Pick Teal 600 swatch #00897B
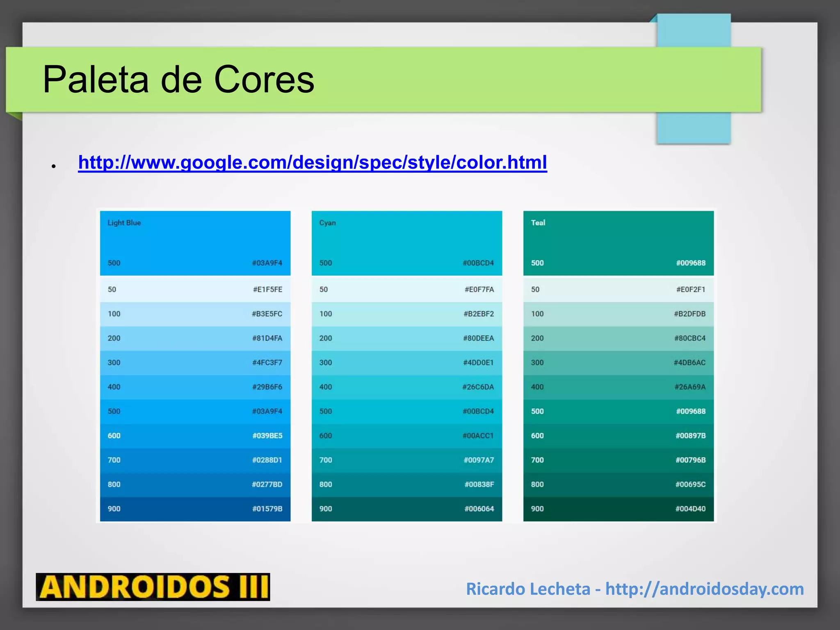The image size is (840, 630). pyautogui.click(x=619, y=436)
